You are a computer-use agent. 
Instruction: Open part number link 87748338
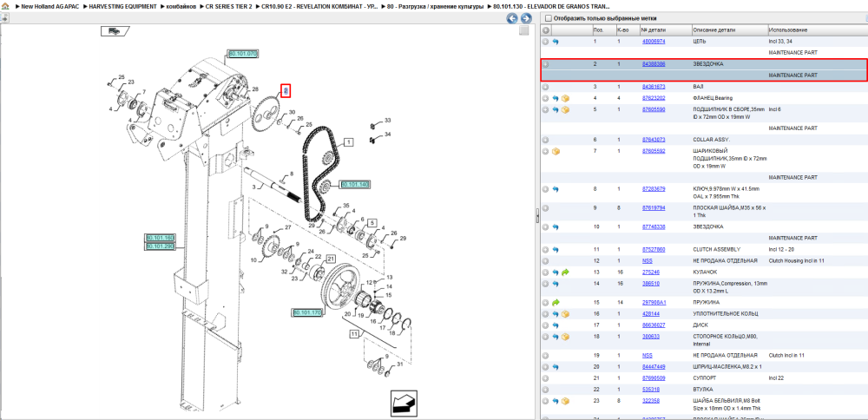(654, 226)
